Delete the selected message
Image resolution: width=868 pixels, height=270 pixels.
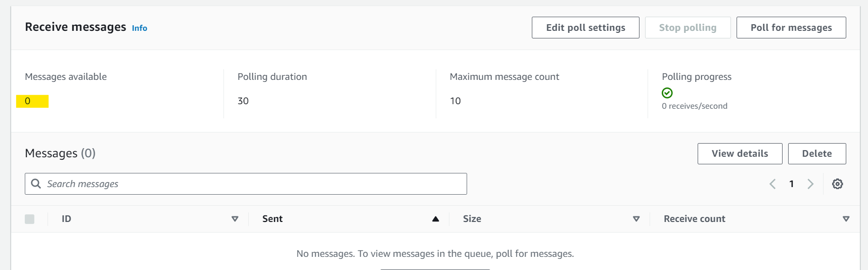(x=817, y=154)
